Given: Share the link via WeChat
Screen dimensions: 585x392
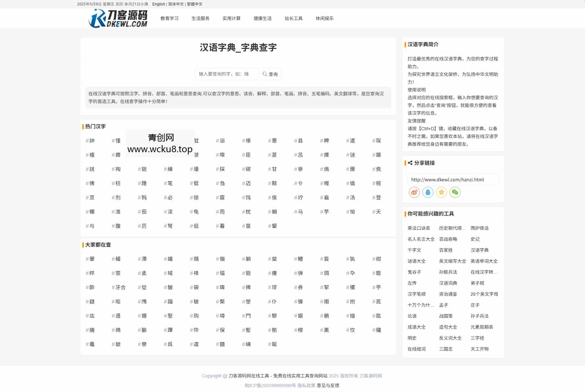Looking at the screenshot, I should click(x=455, y=192).
